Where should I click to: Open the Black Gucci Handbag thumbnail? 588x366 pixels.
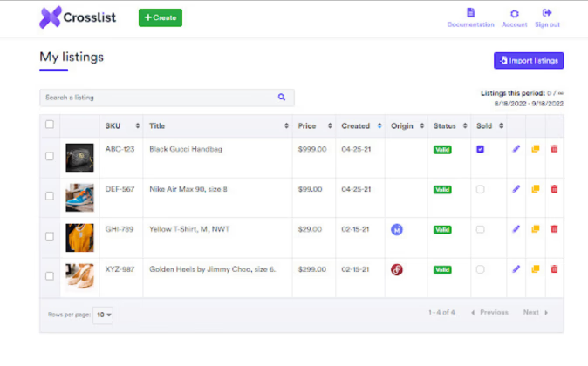(x=80, y=158)
